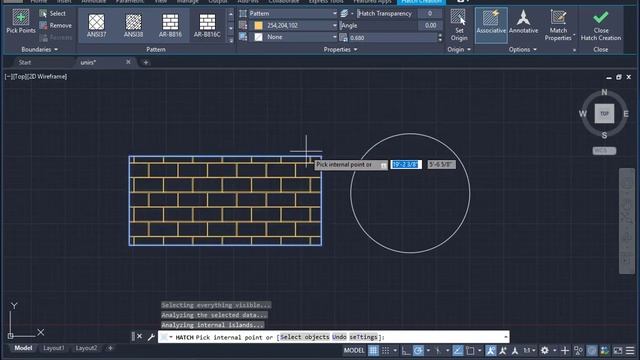Click the Top 2D Wireframe viewport label
640x360 pixels.
pos(36,76)
